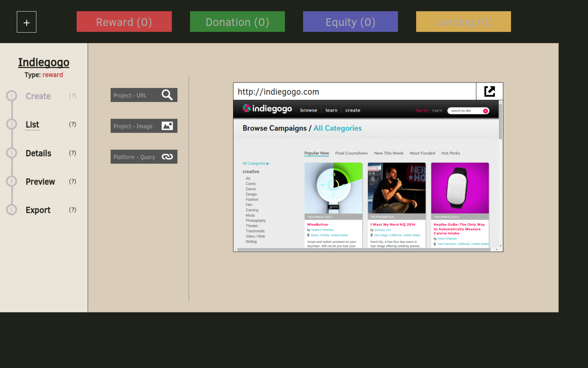Click the indiegogo logo in preview

coord(267,109)
